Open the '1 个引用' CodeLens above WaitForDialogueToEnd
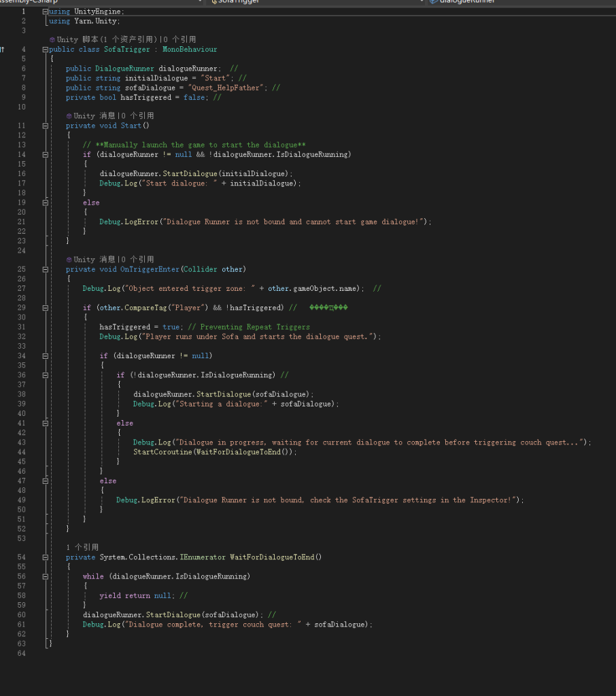 click(82, 547)
